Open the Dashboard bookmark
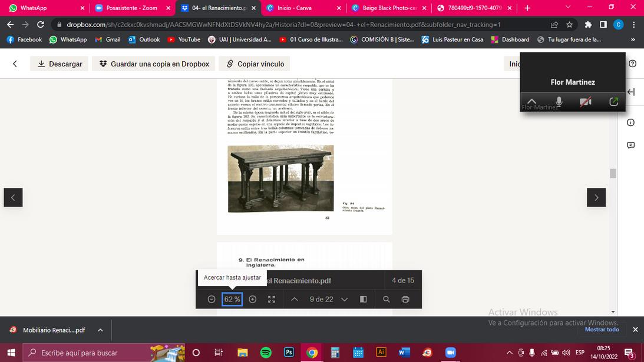 point(510,39)
